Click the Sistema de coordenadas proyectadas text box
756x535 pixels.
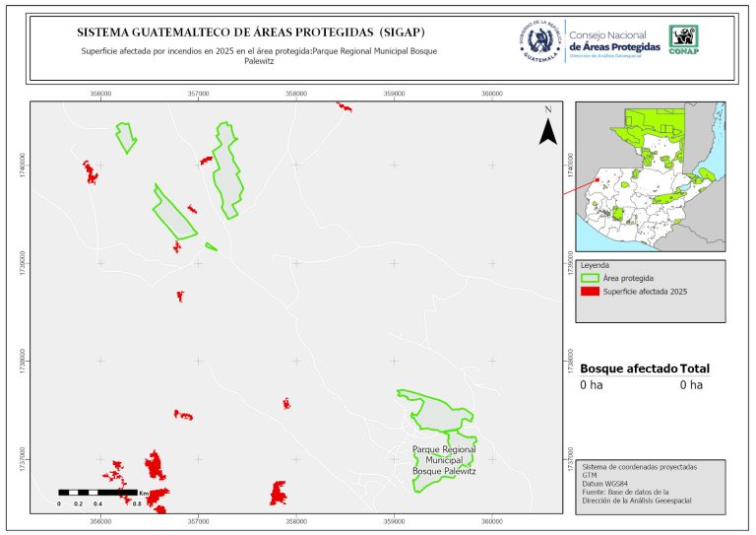(650, 484)
